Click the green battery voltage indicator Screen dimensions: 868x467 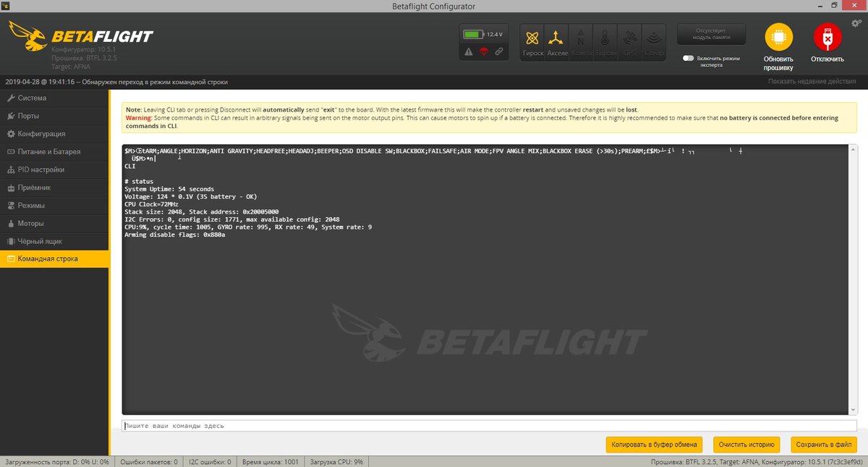[472, 34]
